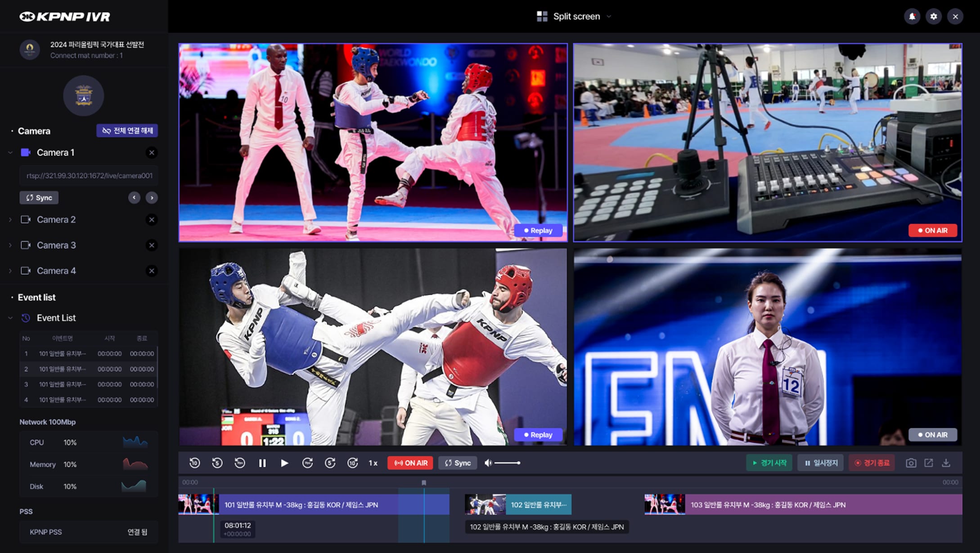The image size is (980, 553).
Task: Toggle ON AIR badge on top-right video
Action: (x=933, y=230)
